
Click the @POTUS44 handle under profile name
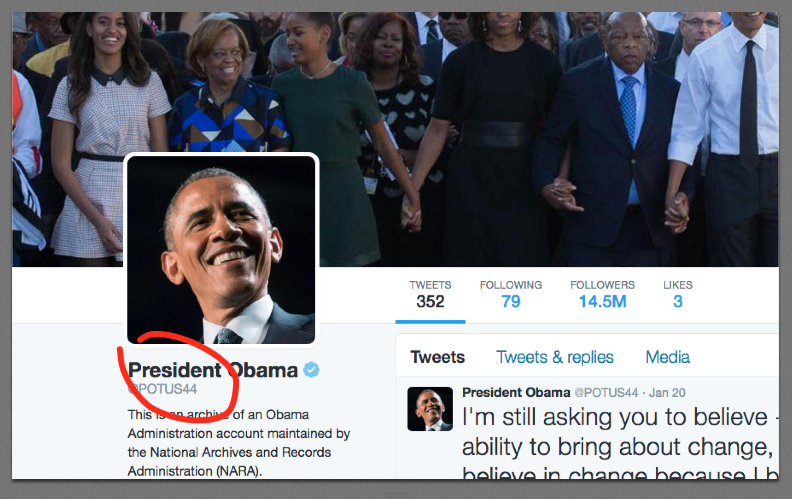tap(162, 389)
